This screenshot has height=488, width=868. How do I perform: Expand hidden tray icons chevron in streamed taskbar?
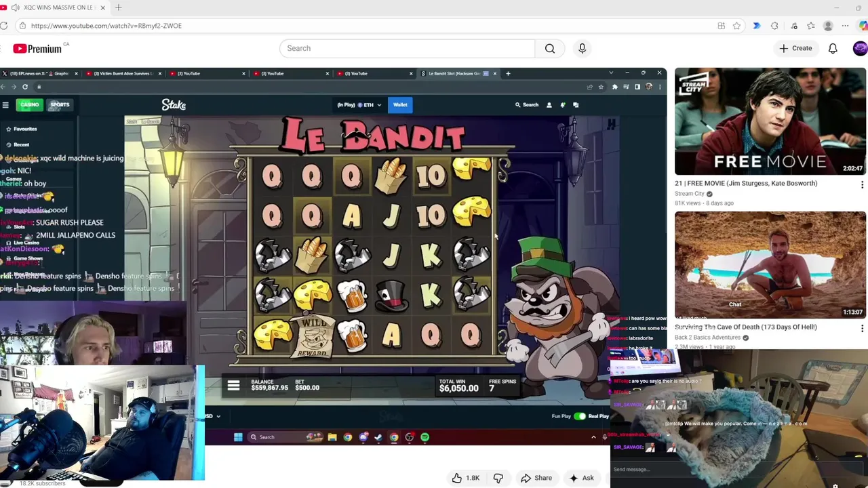click(x=593, y=437)
